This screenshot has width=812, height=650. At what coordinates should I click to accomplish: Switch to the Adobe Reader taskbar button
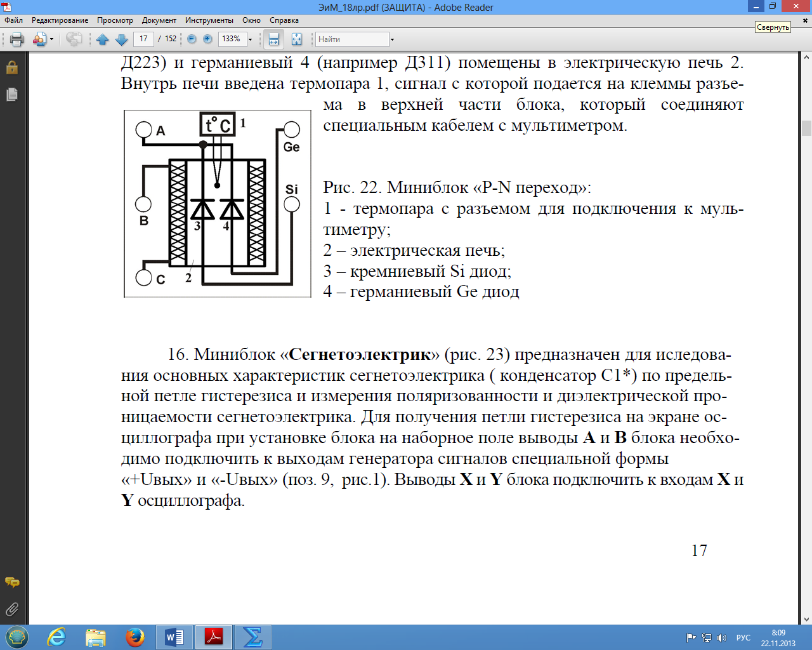click(x=213, y=637)
